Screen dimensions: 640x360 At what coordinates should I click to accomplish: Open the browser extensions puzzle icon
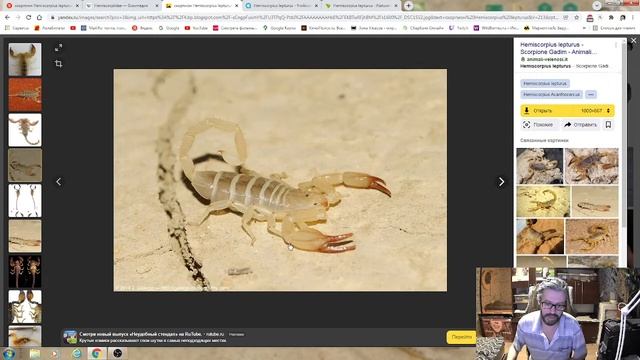(x=611, y=18)
